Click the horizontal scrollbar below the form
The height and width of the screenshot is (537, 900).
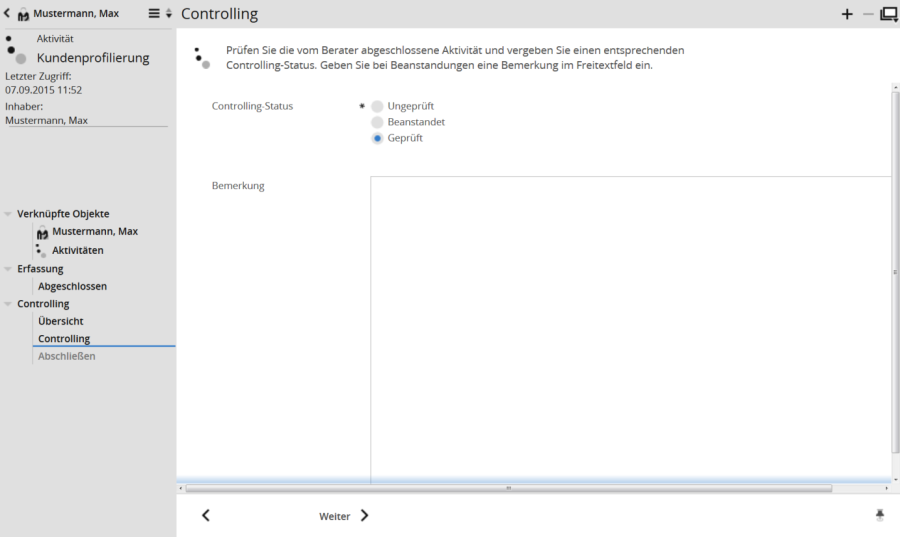[x=508, y=488]
